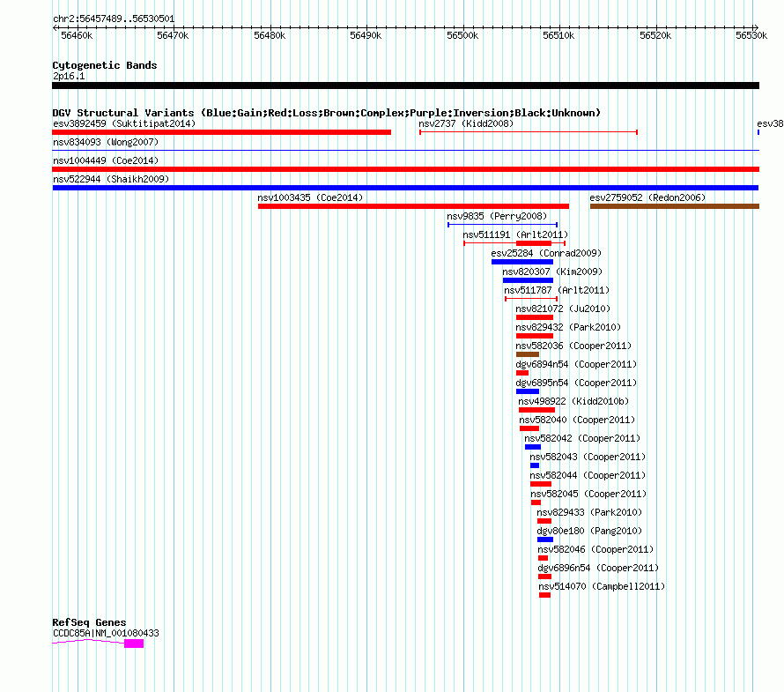Click the black 2p16.1 cytogenetic band bar
This screenshot has width=784, height=692.
pyautogui.click(x=405, y=86)
